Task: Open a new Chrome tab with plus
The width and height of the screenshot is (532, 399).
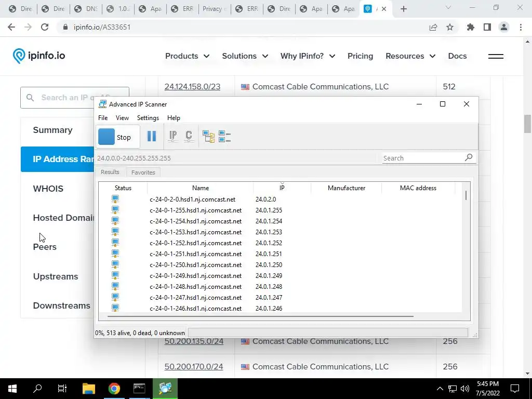Action: coord(403,9)
